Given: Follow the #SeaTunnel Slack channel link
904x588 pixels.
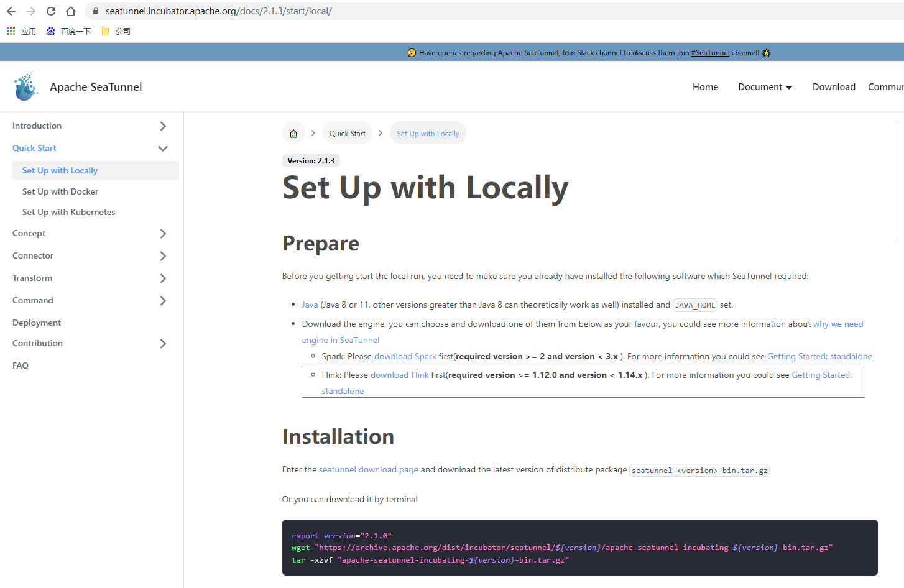Looking at the screenshot, I should click(710, 53).
